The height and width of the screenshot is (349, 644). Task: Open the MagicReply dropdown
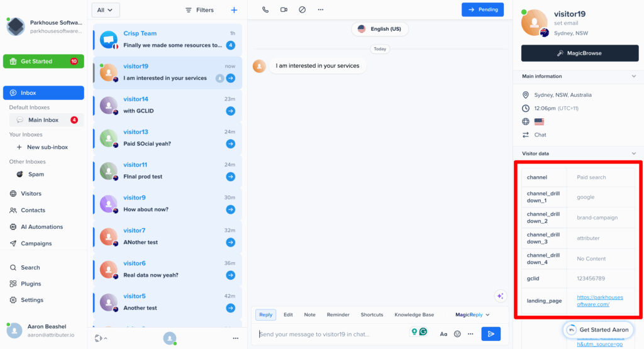click(472, 314)
